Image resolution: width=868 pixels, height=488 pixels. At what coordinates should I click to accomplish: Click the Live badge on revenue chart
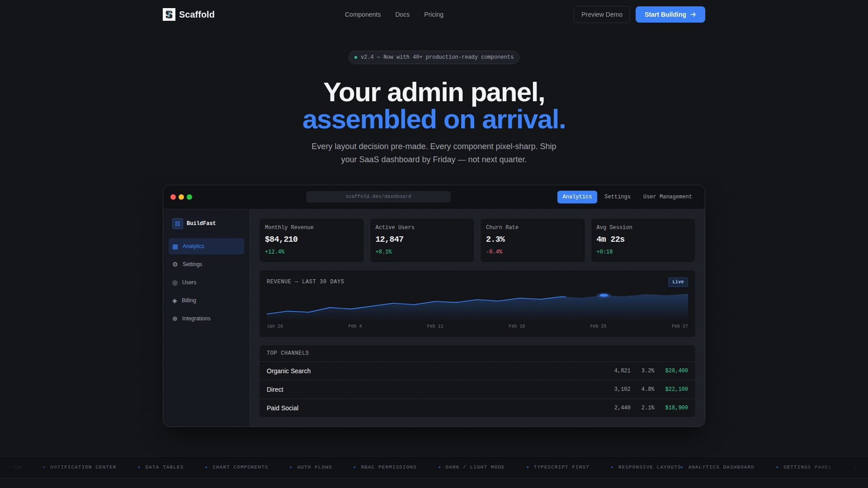(678, 282)
